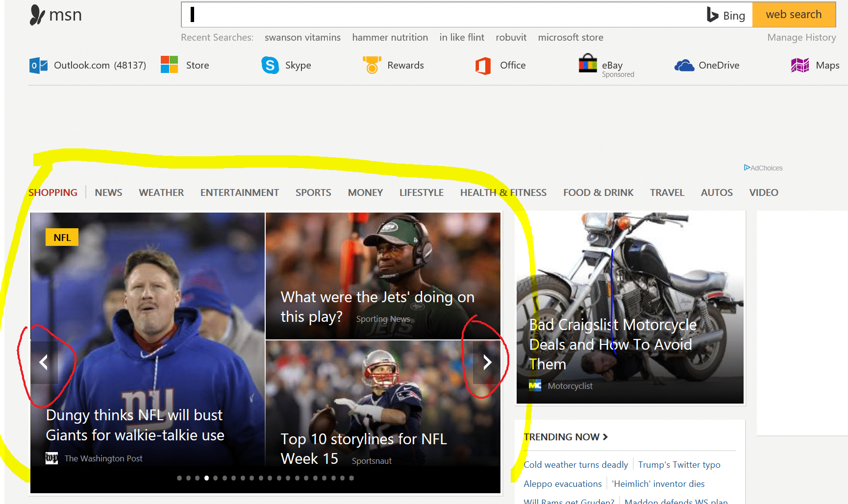Open Manage History link

(801, 37)
